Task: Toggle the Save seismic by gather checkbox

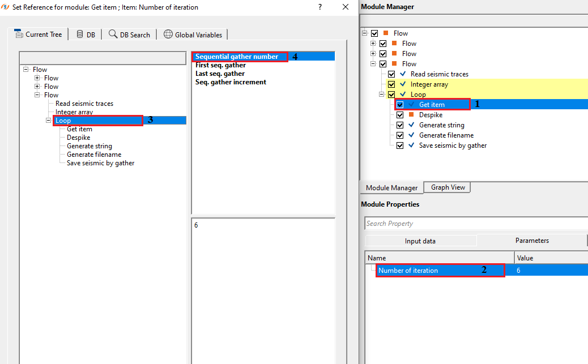Action: point(400,145)
